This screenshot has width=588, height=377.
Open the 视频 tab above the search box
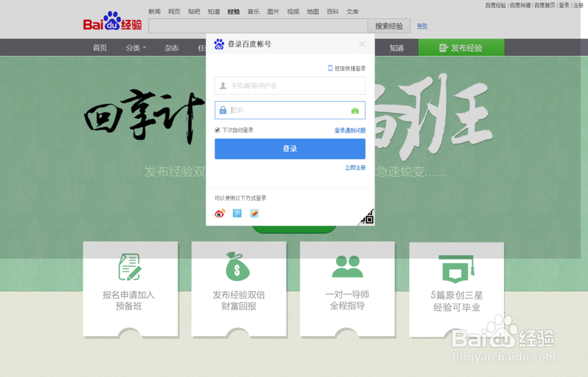293,12
